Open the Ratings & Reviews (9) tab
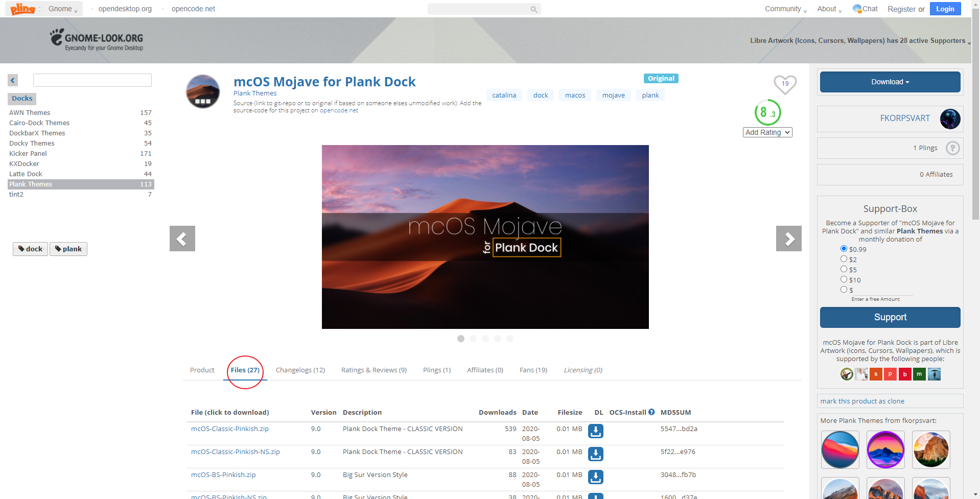Screen dimensions: 980x499 point(374,370)
